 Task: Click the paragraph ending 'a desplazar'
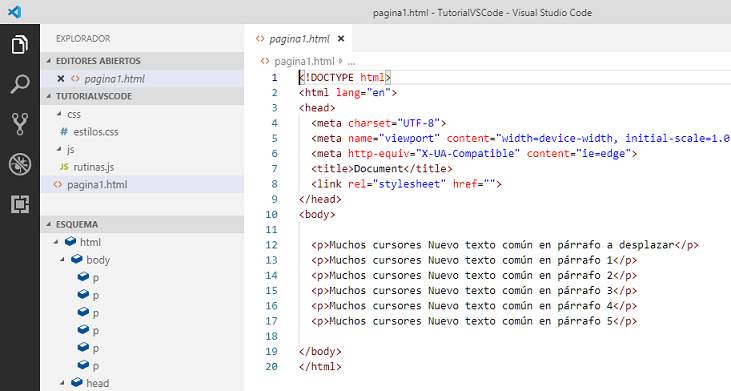tap(505, 245)
